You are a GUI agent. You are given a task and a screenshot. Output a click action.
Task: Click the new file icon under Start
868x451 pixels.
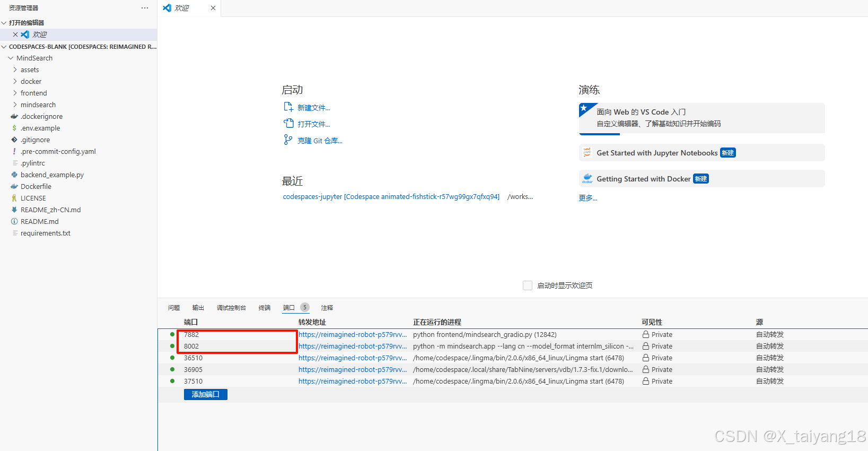pos(288,107)
